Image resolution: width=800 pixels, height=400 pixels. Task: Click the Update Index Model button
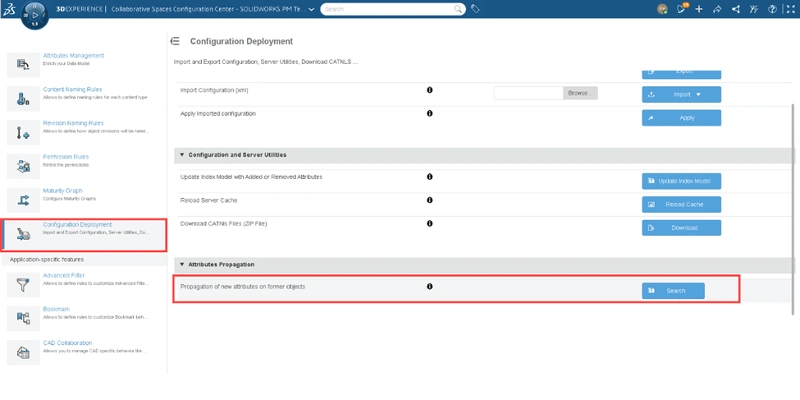tap(681, 181)
